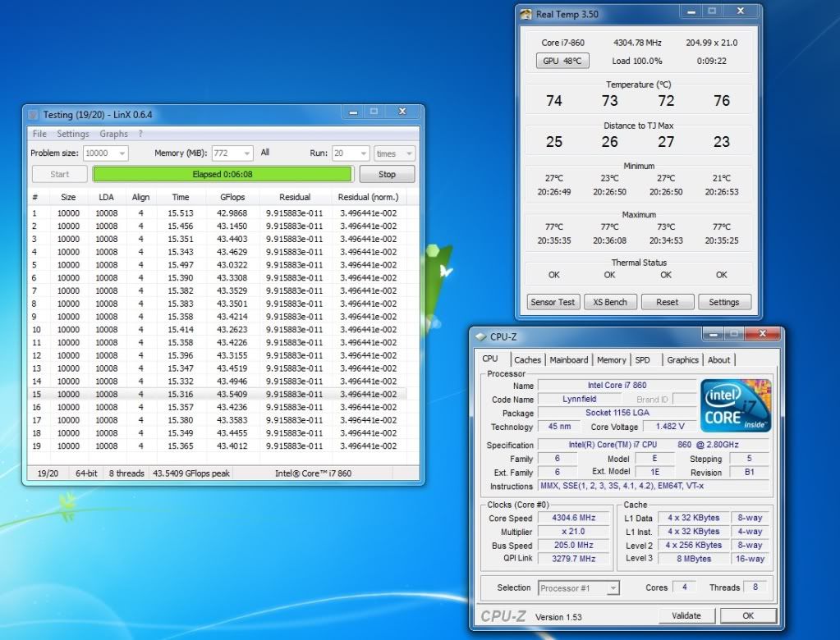The image size is (840, 640).
Task: Click the LinX window title icon
Action: pyautogui.click(x=33, y=115)
